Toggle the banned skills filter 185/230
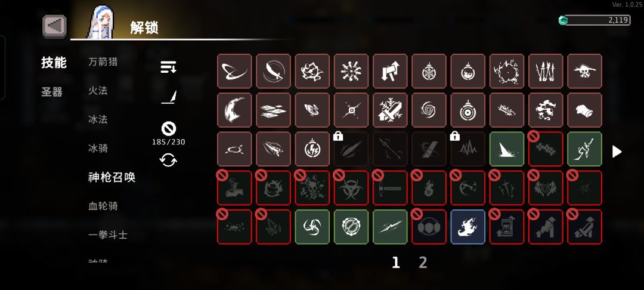This screenshot has width=644, height=290. click(x=168, y=134)
